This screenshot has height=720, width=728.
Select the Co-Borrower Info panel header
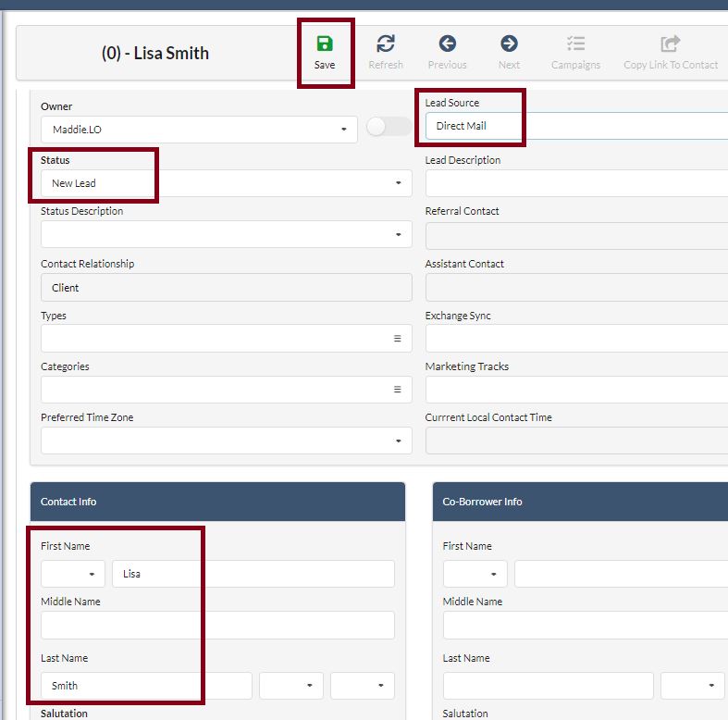579,502
